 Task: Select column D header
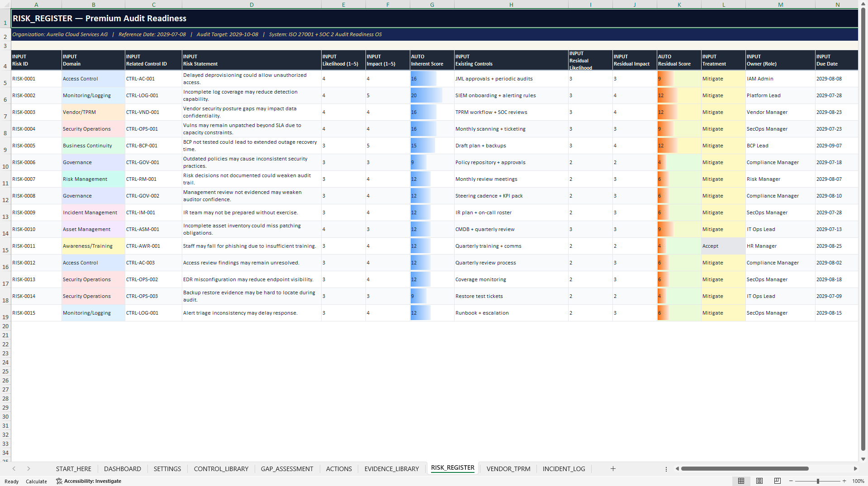(x=251, y=5)
